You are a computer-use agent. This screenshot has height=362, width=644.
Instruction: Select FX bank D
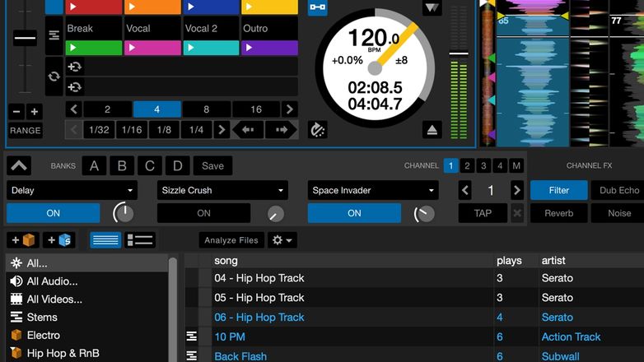coord(177,166)
